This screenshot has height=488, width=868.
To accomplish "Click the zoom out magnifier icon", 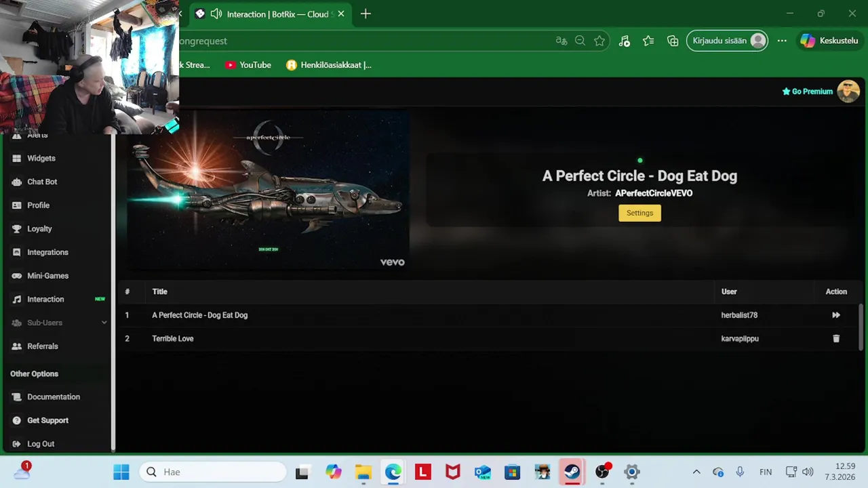I will [x=580, y=41].
